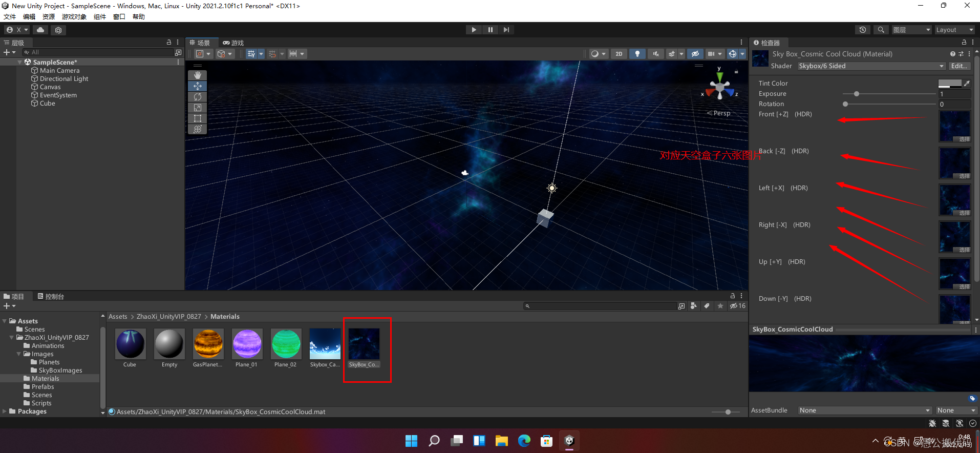Toggle scene audio mute

655,54
